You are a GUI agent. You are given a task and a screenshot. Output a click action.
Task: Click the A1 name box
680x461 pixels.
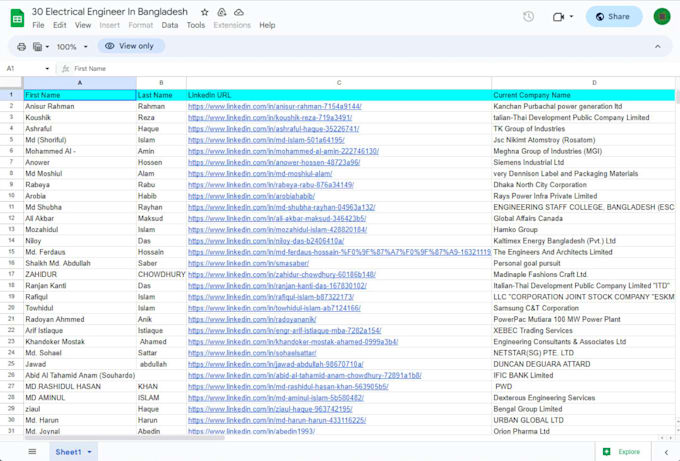click(x=24, y=69)
